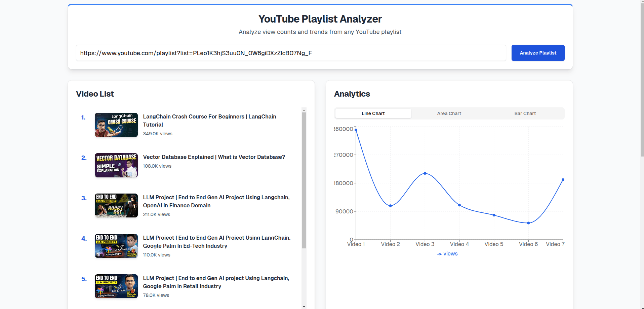Switch to the Line Chart tab

tap(373, 113)
